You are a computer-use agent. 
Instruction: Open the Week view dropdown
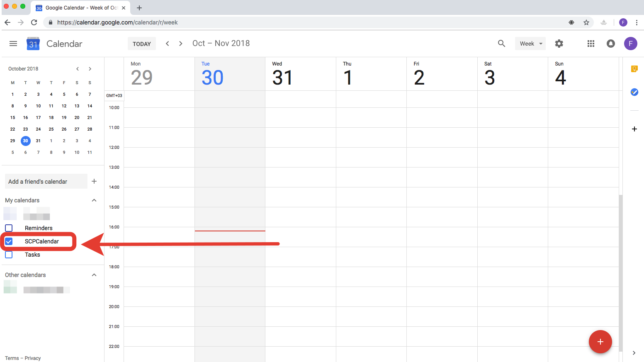coord(530,44)
